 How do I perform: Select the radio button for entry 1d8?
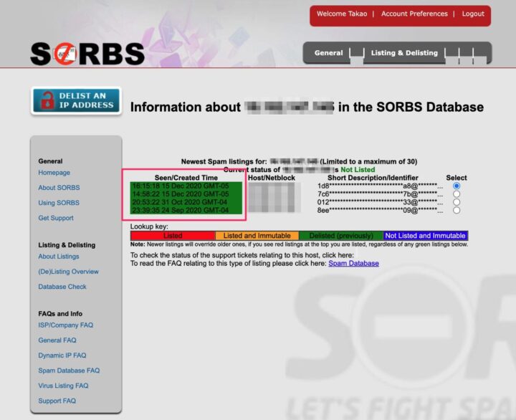[x=457, y=186]
